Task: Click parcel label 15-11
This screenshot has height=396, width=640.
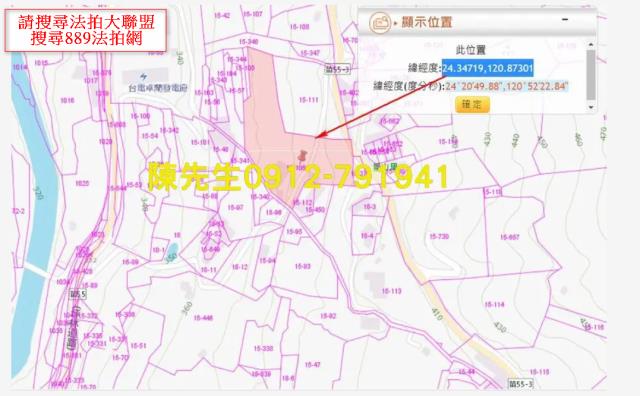Action: [209, 270]
